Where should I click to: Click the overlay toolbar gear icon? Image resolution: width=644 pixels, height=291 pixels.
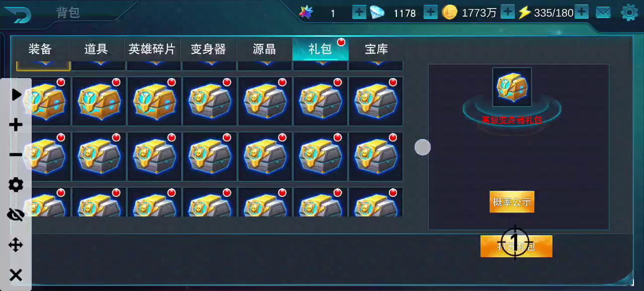16,185
